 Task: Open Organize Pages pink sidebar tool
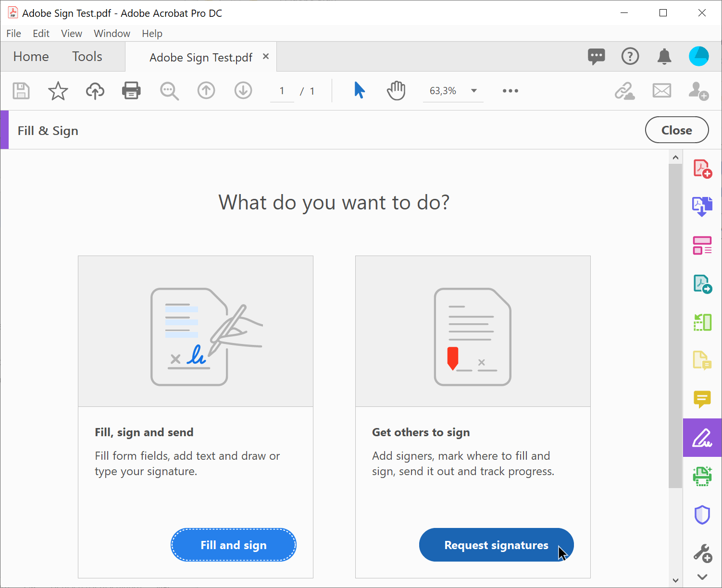(x=702, y=245)
